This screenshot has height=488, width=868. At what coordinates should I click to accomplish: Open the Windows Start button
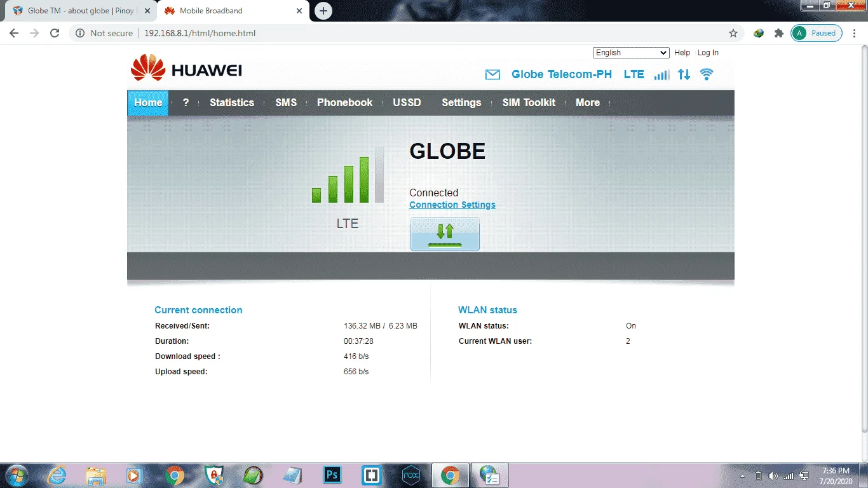pos(16,475)
